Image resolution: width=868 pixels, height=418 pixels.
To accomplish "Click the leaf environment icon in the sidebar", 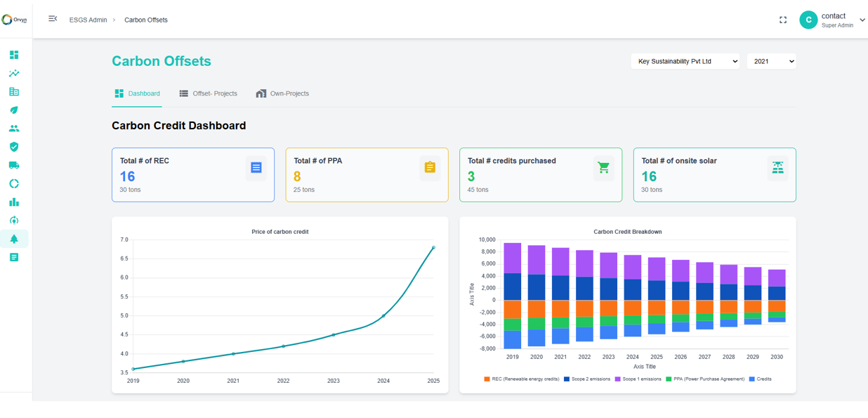I will 14,110.
